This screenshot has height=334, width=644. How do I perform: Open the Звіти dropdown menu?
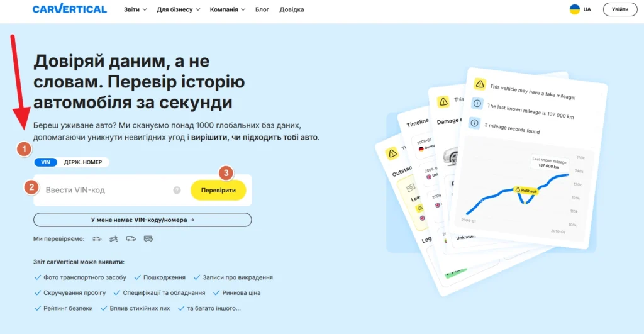135,9
